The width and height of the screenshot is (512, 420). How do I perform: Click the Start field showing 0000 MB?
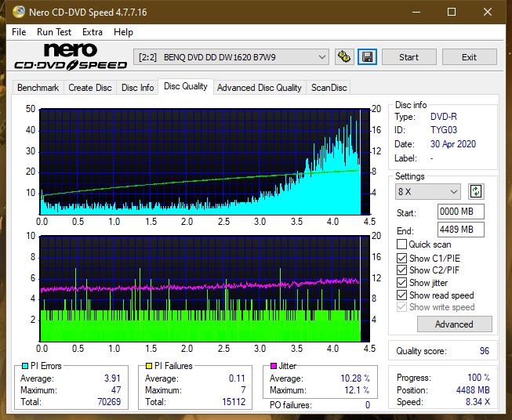461,212
